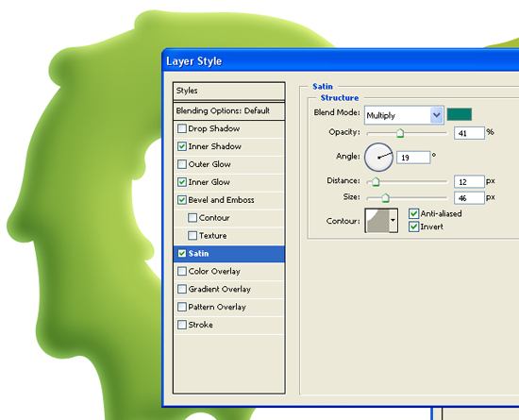Click the Angle dial control
The image size is (519, 420).
pos(378,158)
